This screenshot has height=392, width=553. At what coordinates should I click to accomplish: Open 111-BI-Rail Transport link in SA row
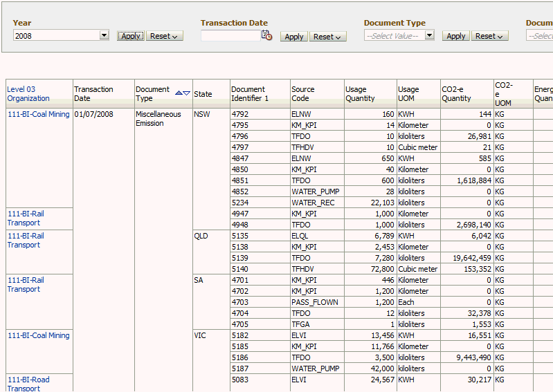coord(26,285)
